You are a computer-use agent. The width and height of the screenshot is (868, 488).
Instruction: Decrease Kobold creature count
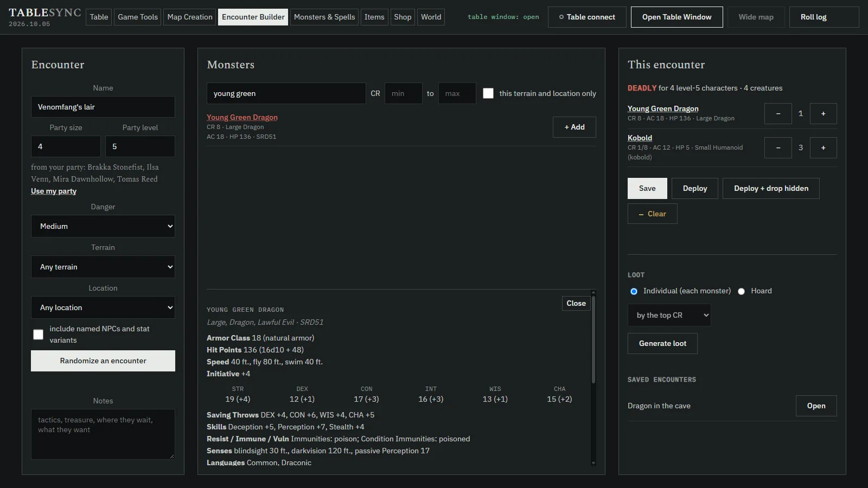coord(778,147)
